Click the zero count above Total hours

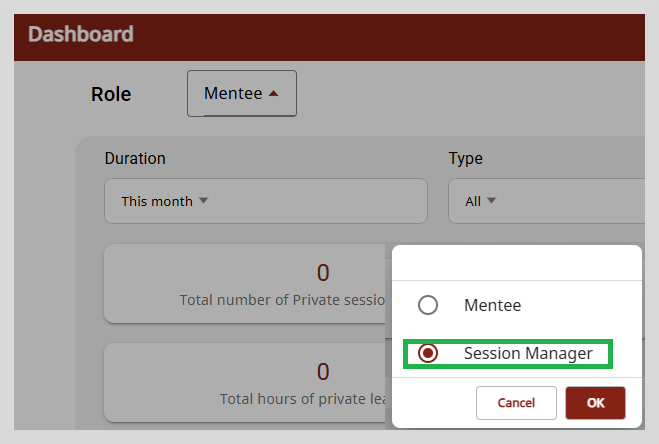[x=323, y=372]
